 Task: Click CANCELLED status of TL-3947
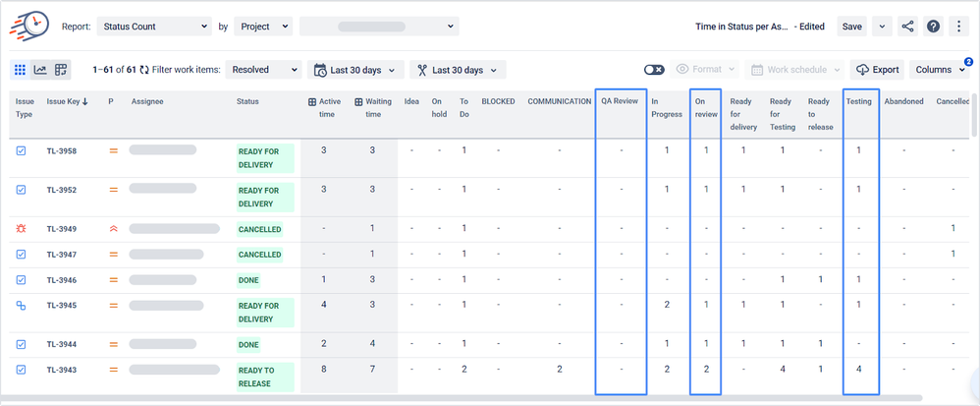coord(259,255)
